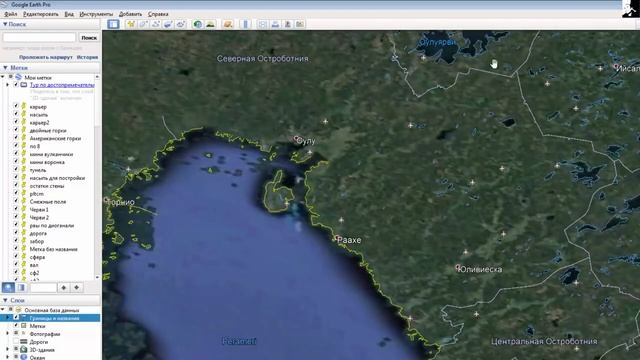Collapse the Основная база данных node

(x=3, y=310)
